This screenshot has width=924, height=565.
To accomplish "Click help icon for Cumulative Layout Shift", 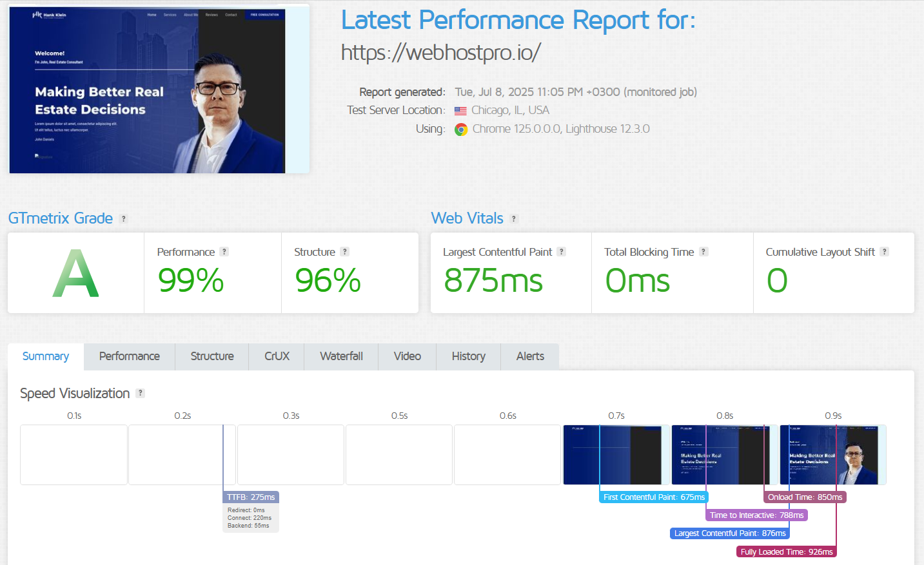I will click(885, 252).
